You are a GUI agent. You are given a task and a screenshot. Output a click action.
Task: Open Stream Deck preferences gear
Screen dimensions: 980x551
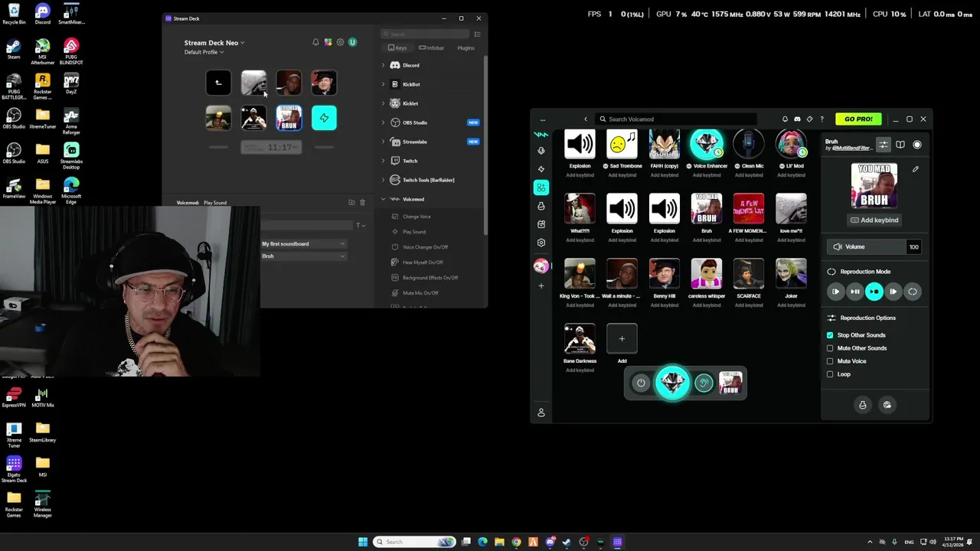[340, 42]
